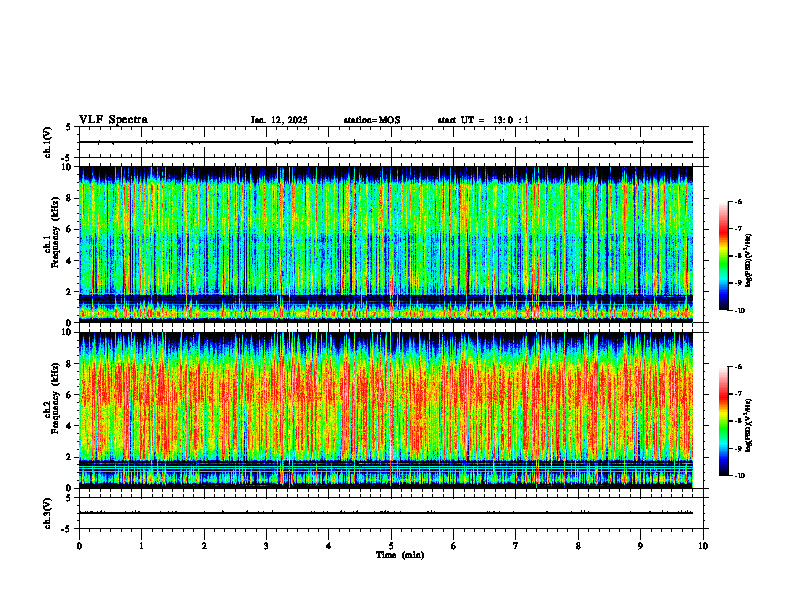The width and height of the screenshot is (792, 612).
Task: Click the time axis tick "8"
Action: click(578, 546)
